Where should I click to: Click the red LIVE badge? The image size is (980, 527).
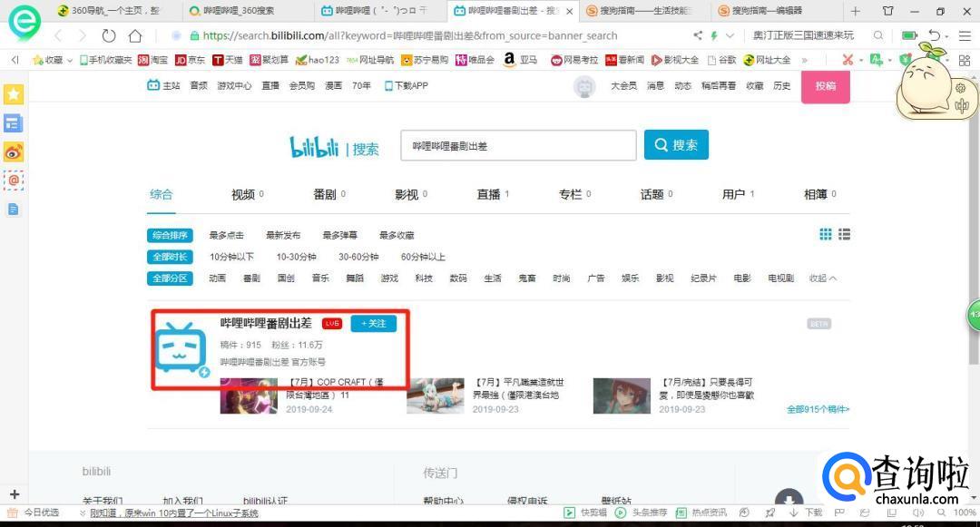tap(332, 324)
